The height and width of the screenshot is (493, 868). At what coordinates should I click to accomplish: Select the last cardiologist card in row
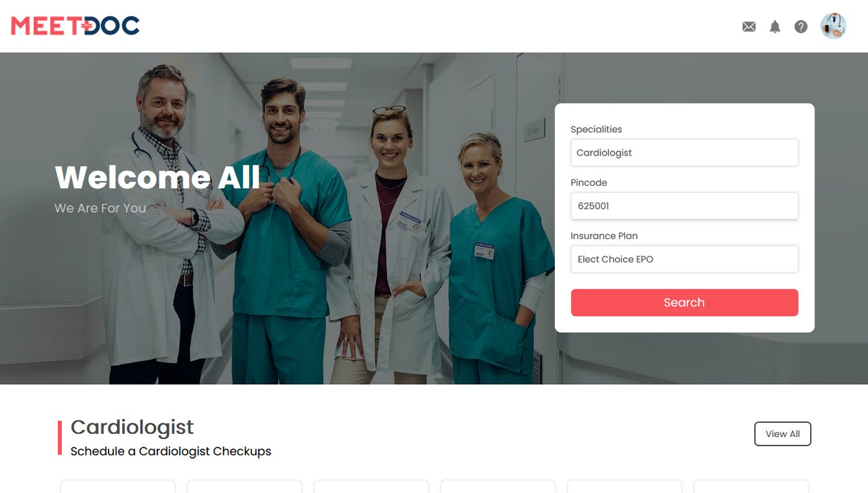(x=751, y=487)
